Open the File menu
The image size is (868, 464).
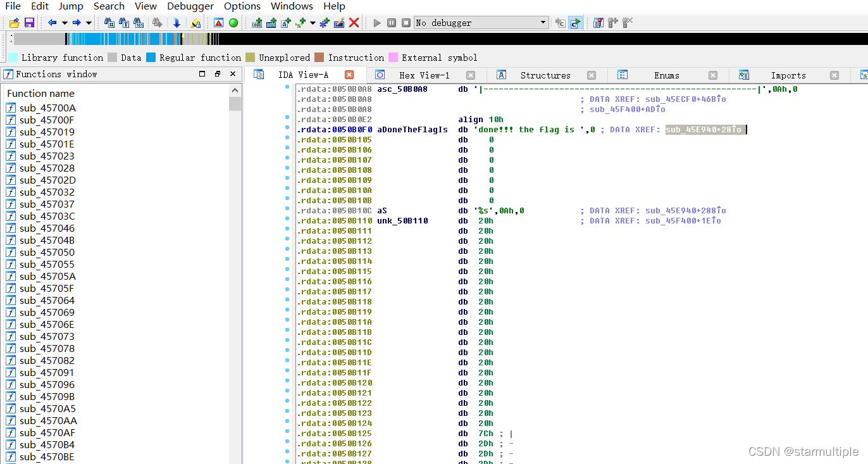[13, 6]
